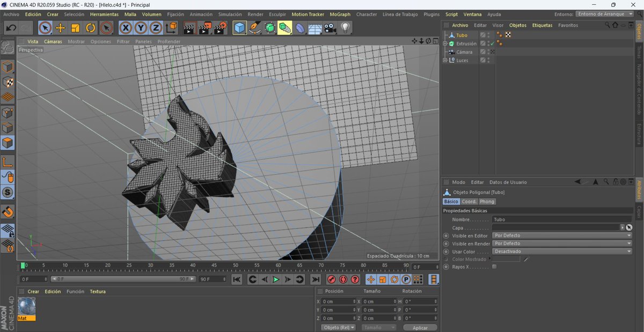
Task: Enable Rayos X checkbox
Action: (x=494, y=267)
